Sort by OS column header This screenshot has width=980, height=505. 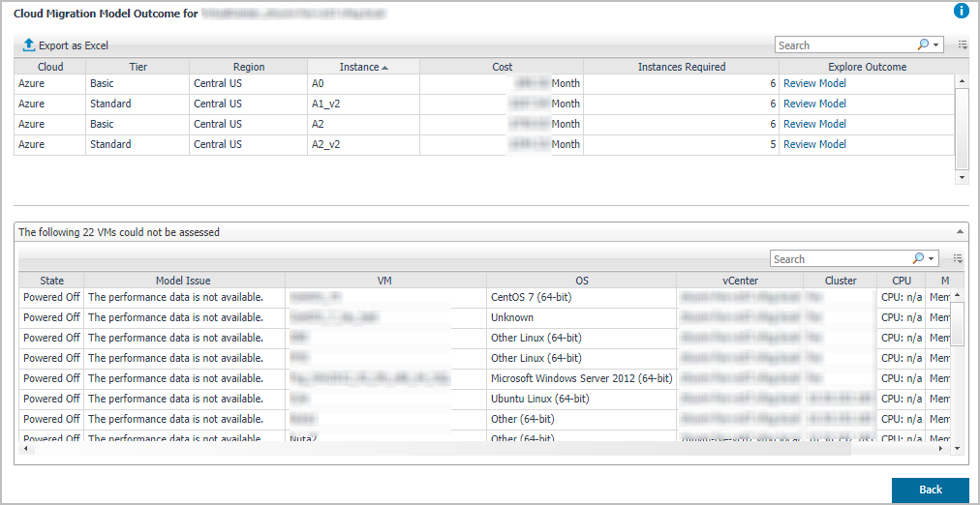[581, 281]
